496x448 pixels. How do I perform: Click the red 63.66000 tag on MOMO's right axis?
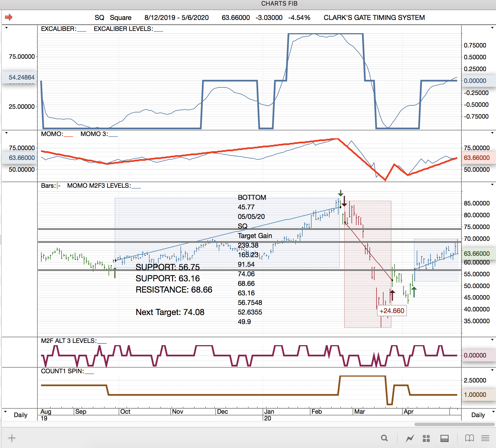pos(479,158)
